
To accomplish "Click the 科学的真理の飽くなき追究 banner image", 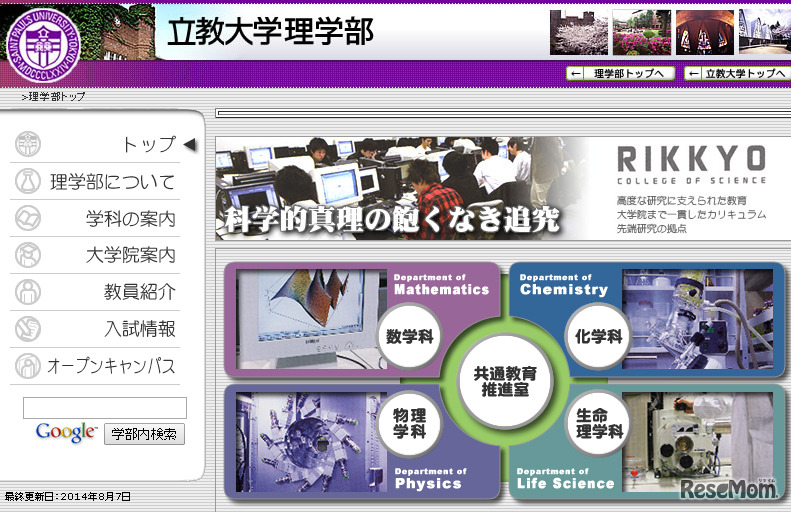I will point(401,188).
